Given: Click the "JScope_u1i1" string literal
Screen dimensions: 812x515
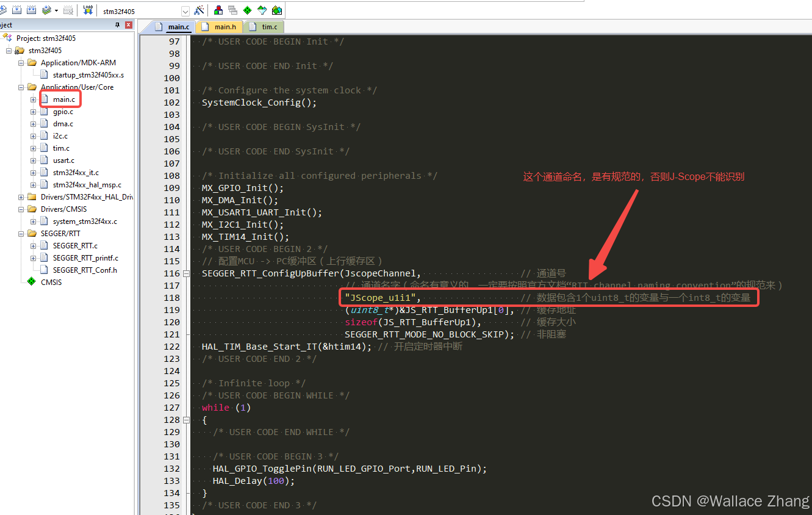Looking at the screenshot, I should click(380, 298).
